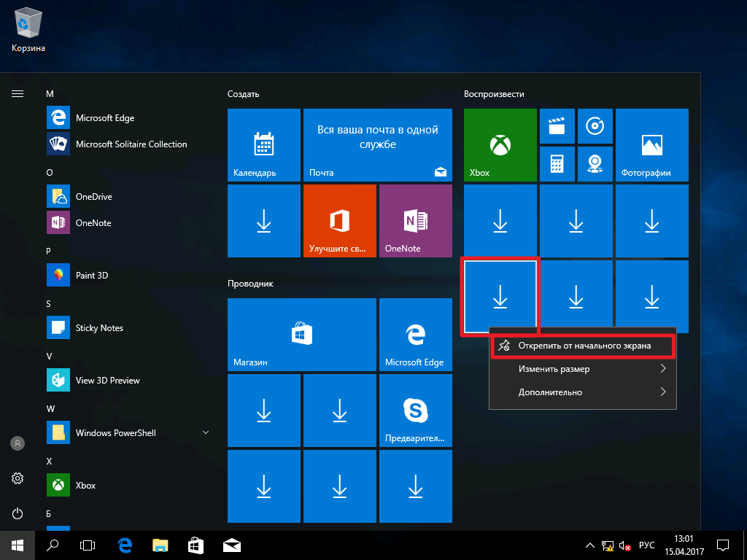747x560 pixels.
Task: Open the Action Center notification icon
Action: tap(723, 545)
